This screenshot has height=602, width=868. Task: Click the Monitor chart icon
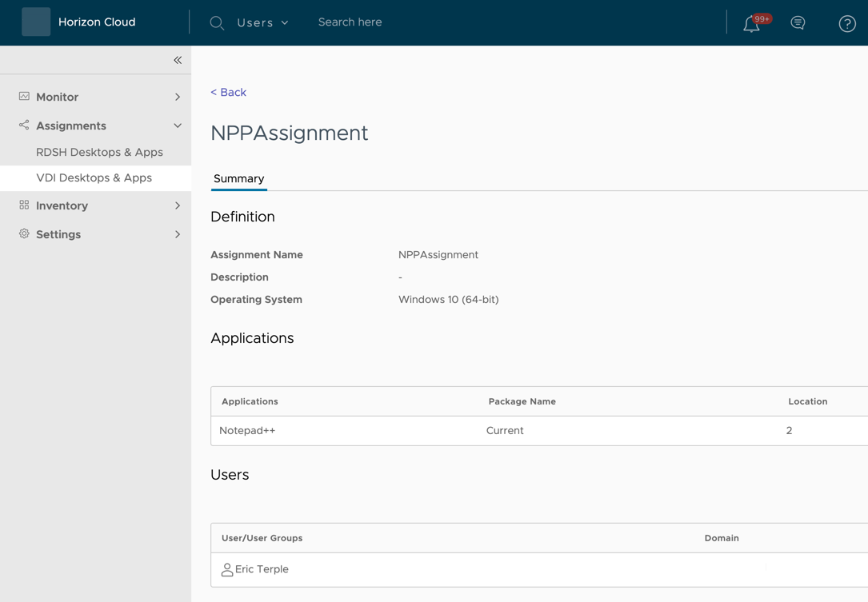[x=24, y=97]
